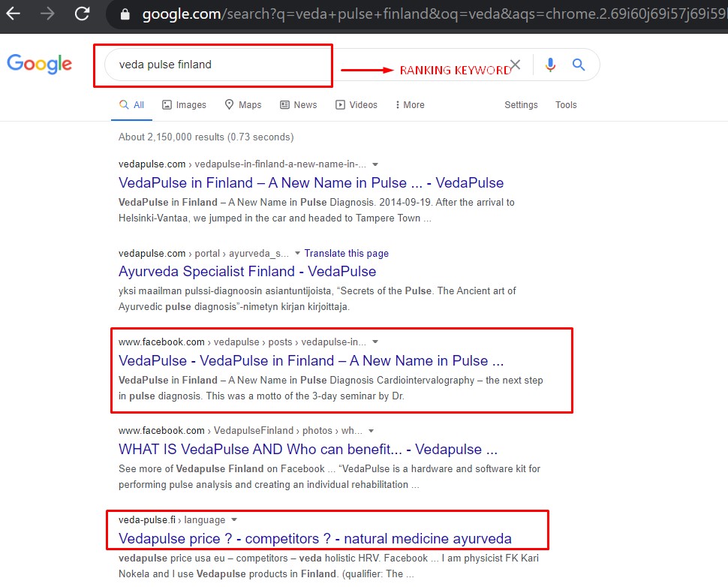Click snippet 'See more of Vedapulse Finland on Facebook'
Viewport: 728px width, 587px height.
click(329, 477)
